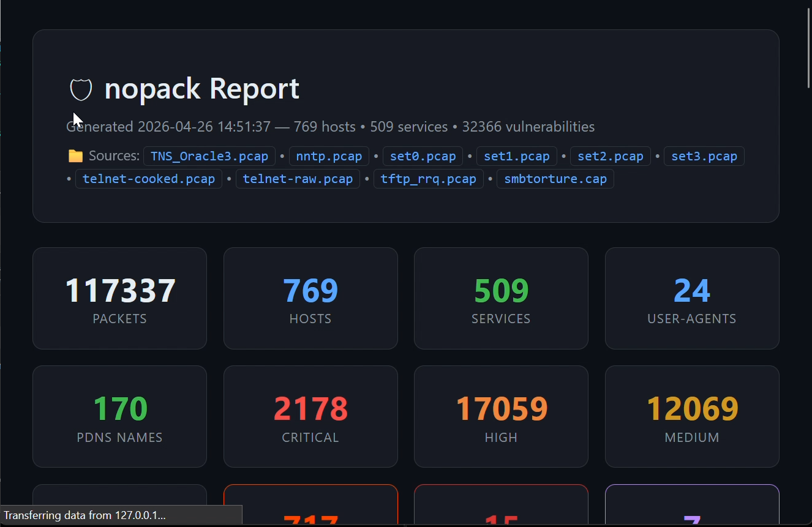The width and height of the screenshot is (812, 527).
Task: Click the set0.pcap source tag
Action: tap(423, 156)
